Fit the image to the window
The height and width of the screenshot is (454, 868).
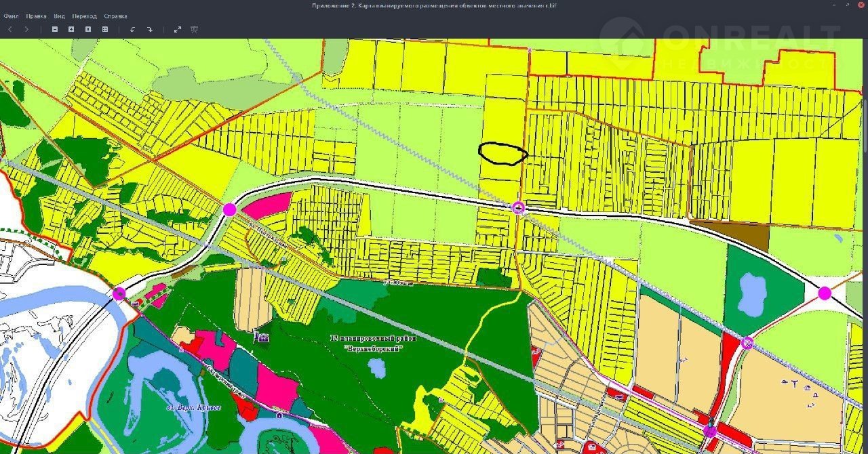[x=105, y=29]
